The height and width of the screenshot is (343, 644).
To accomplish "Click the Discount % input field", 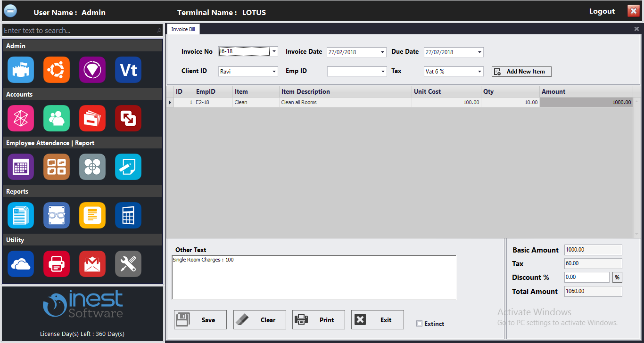I will [x=587, y=278].
